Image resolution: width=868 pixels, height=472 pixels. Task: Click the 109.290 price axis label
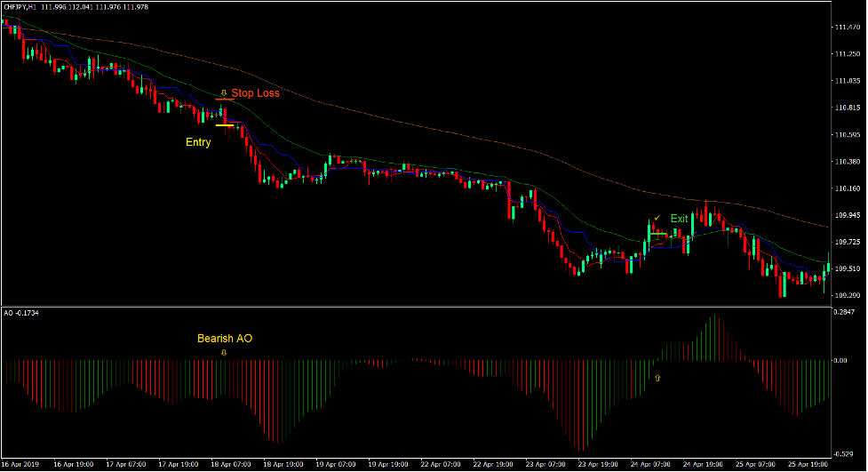848,296
